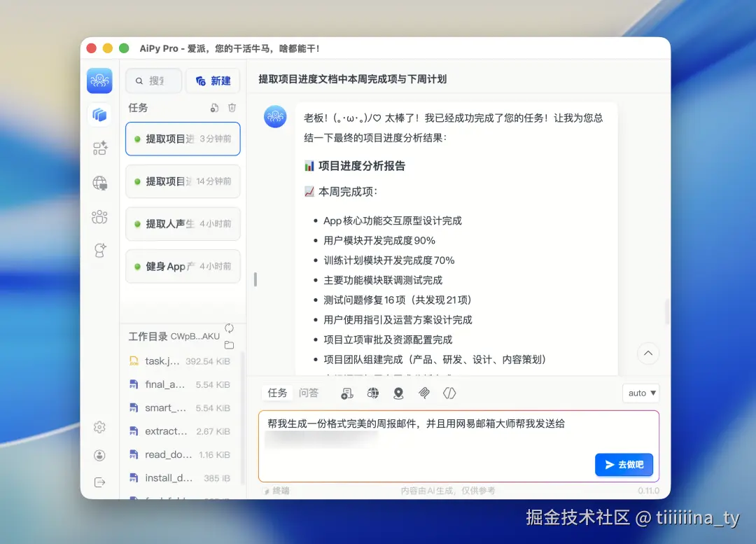Image resolution: width=756 pixels, height=544 pixels.
Task: Insert code with the code brackets icon
Action: [449, 393]
